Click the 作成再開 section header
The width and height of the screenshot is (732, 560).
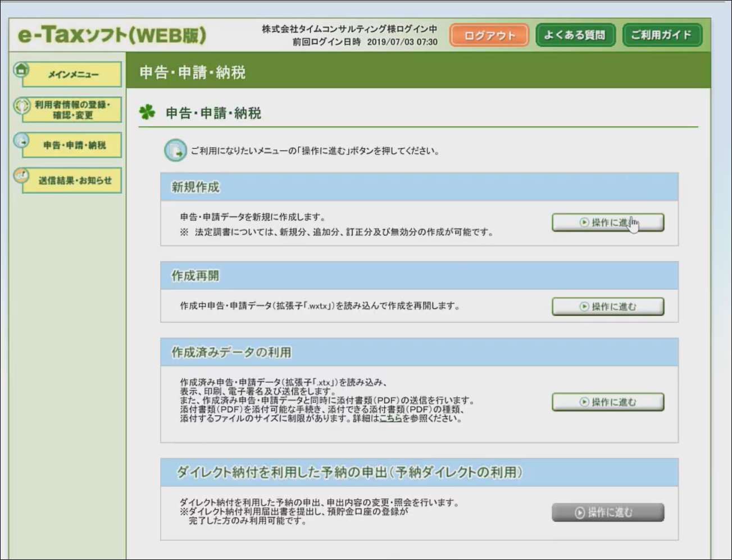point(419,276)
